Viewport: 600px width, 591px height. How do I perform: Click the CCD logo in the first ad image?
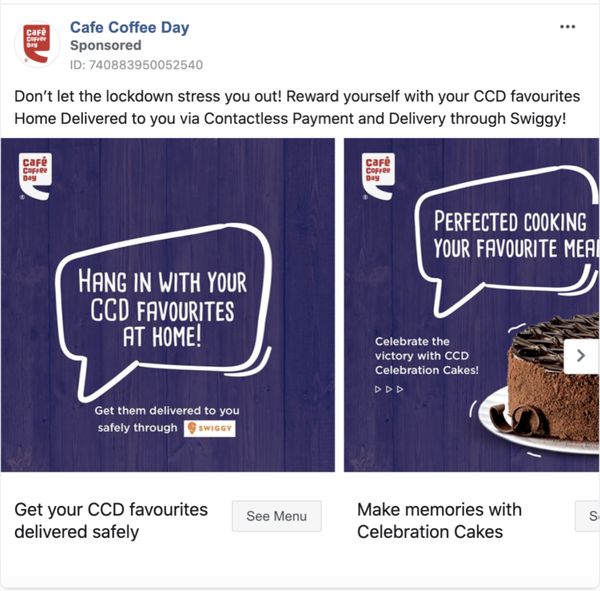click(36, 173)
